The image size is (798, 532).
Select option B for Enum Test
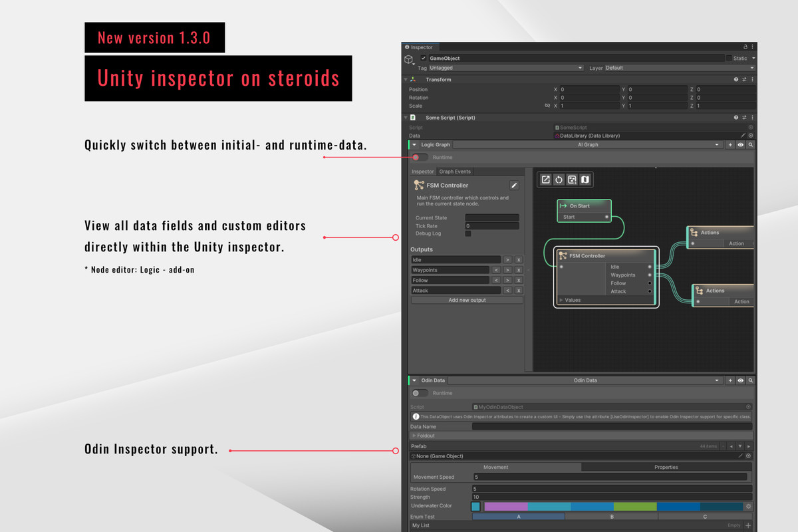[x=611, y=516]
